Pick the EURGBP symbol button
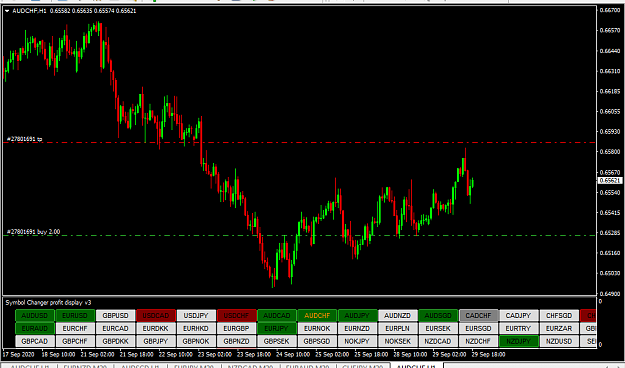The height and width of the screenshot is (368, 625). pyautogui.click(x=236, y=329)
